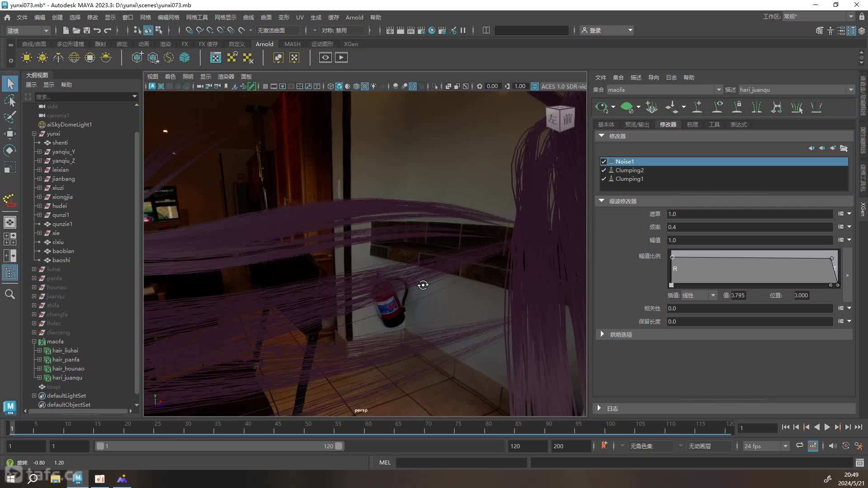Click the Maya home icon in menu bar

(x=7, y=17)
